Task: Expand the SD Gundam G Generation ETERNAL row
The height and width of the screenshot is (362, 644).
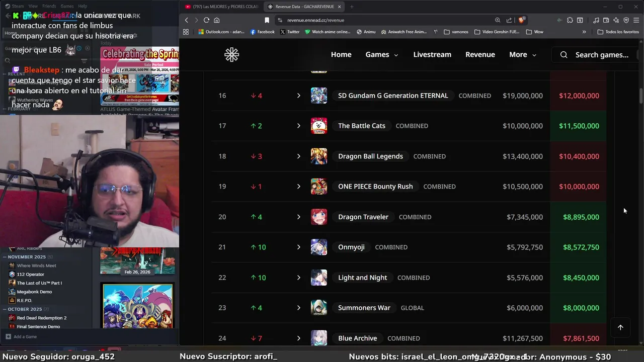Action: pyautogui.click(x=298, y=96)
